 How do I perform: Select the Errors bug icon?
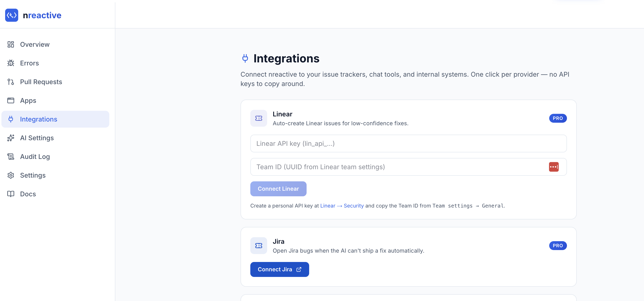(x=11, y=63)
